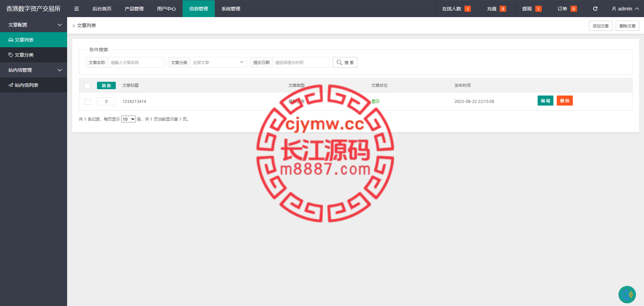
Task: Click the green 刷新 button
Action: [x=106, y=85]
